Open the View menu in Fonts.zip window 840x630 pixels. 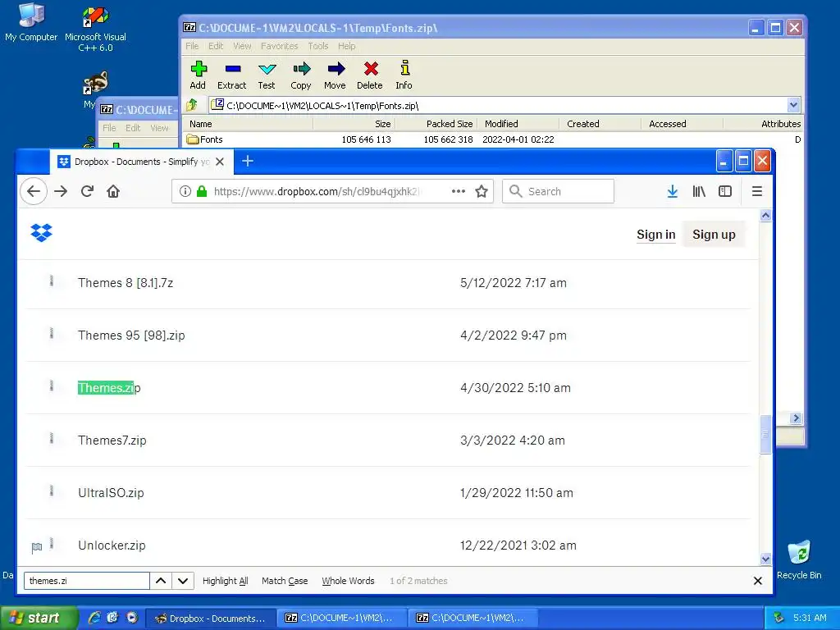point(242,46)
